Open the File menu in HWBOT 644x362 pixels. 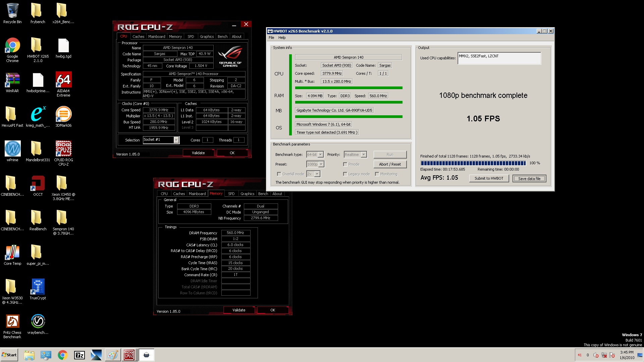(271, 38)
